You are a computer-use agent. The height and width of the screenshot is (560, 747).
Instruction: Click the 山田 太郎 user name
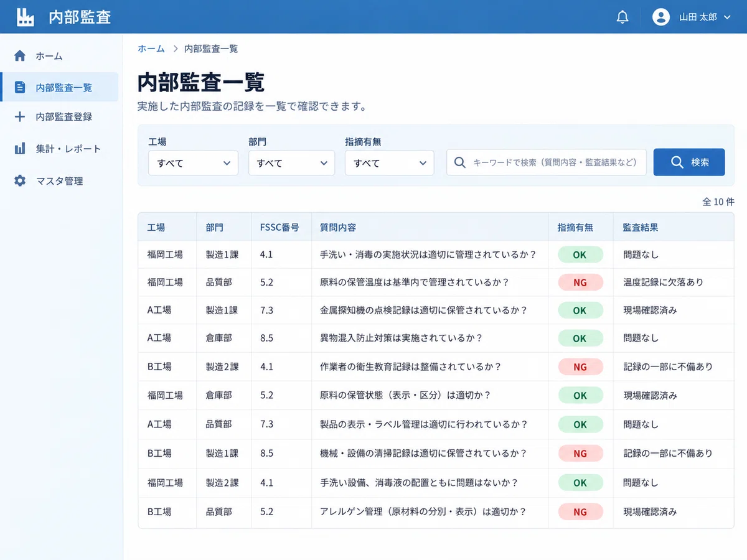click(698, 17)
